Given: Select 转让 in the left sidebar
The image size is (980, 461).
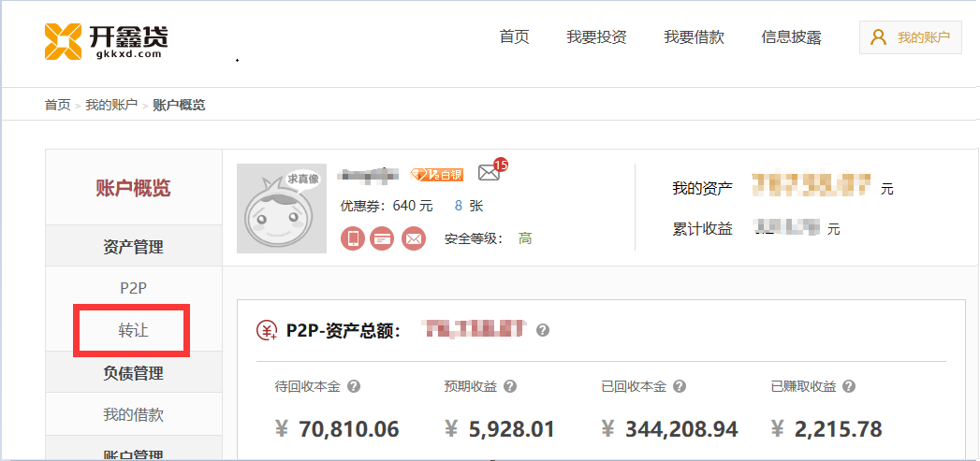Looking at the screenshot, I should point(133,330).
